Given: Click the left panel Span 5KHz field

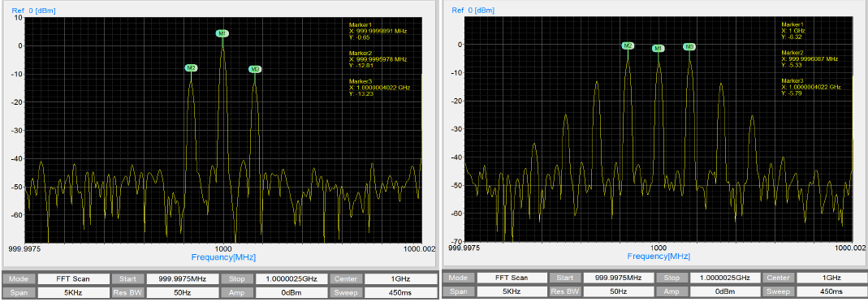Looking at the screenshot, I should tap(72, 291).
